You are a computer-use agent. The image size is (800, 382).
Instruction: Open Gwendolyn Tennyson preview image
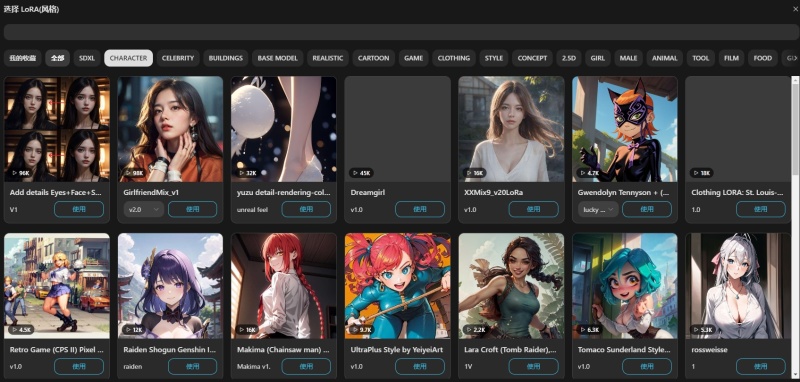[x=624, y=129]
